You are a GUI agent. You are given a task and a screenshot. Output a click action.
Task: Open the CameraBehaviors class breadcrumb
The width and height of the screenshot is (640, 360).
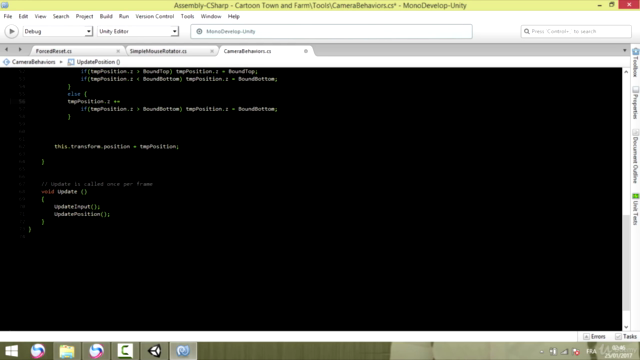pos(29,62)
